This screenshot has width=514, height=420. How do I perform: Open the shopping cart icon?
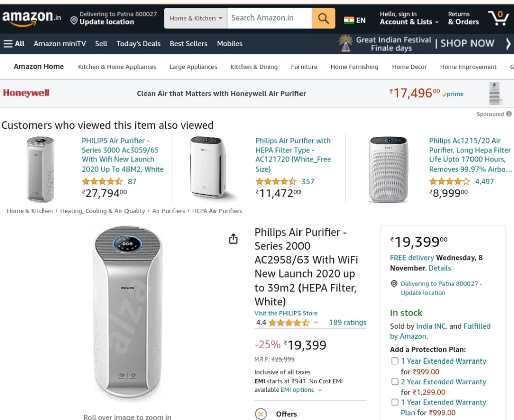[x=498, y=18]
